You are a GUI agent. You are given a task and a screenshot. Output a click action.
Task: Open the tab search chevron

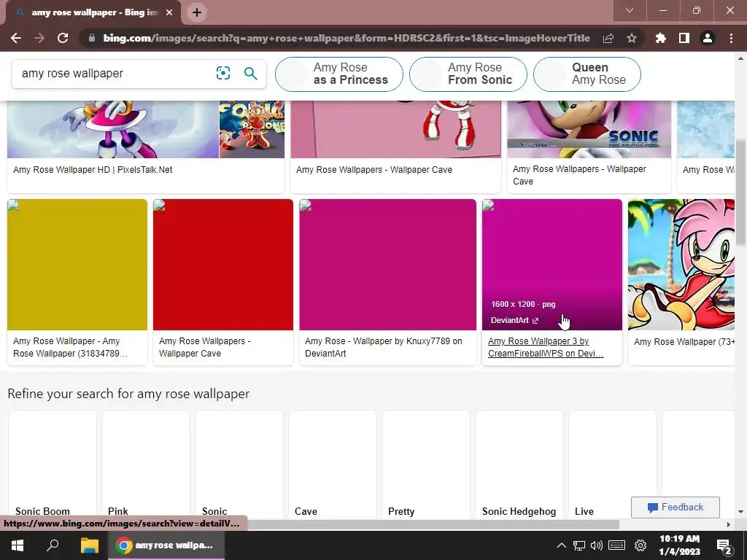[630, 10]
